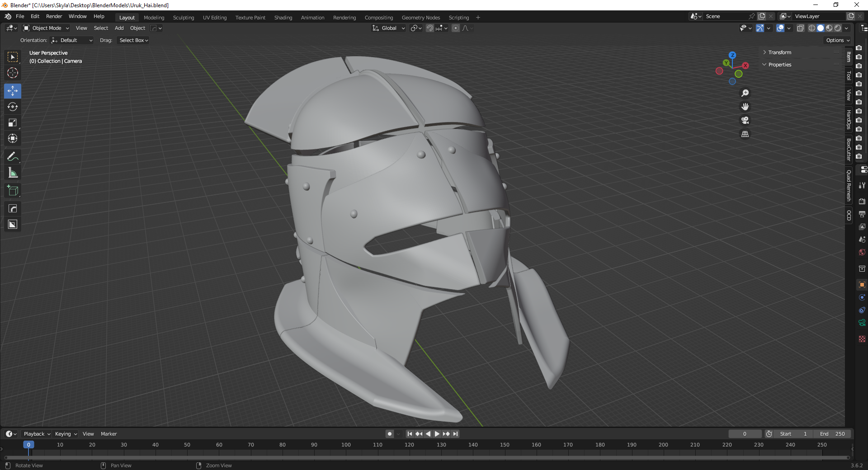Open the shading options dropdown arrow
This screenshot has width=868, height=470.
pyautogui.click(x=846, y=28)
